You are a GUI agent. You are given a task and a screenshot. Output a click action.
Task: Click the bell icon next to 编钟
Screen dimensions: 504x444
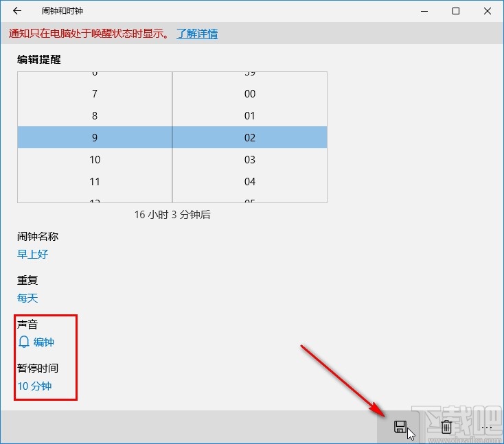[x=24, y=342]
